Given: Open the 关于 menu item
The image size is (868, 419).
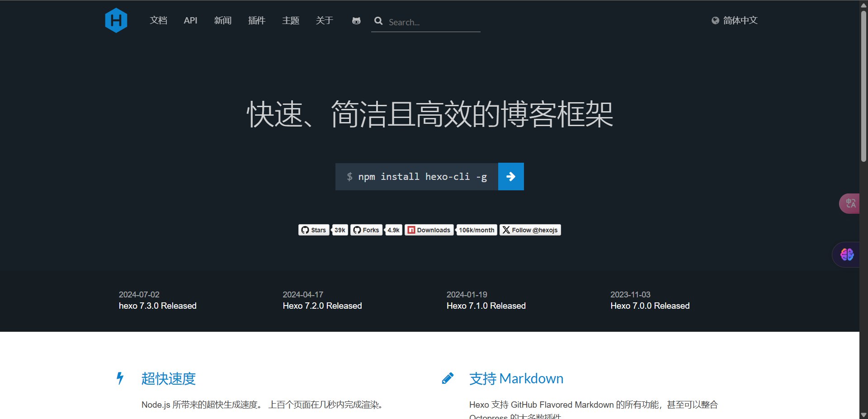Looking at the screenshot, I should pos(325,20).
